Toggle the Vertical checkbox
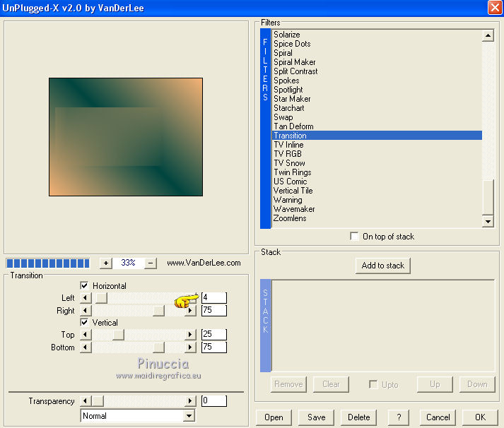Viewport: 504px width, 428px height. pos(84,322)
